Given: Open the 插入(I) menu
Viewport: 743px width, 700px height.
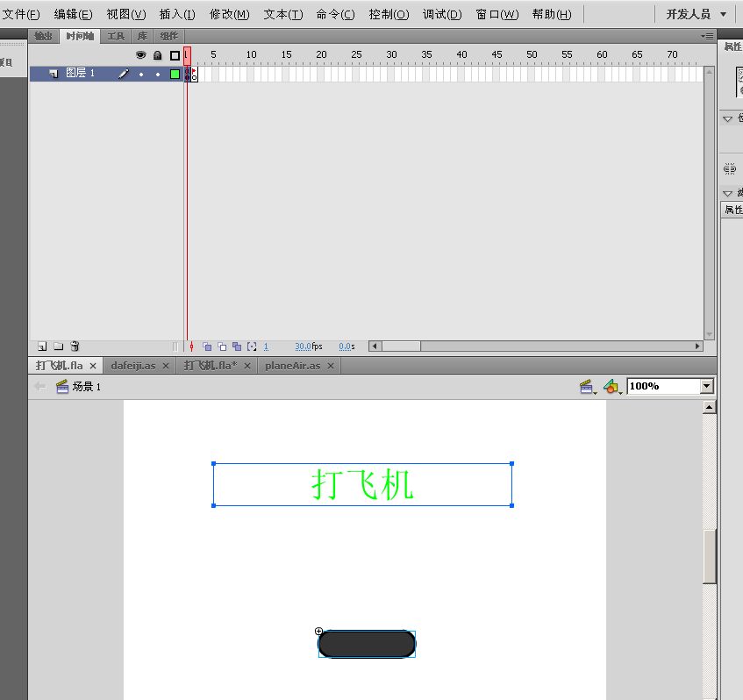Looking at the screenshot, I should (x=177, y=14).
